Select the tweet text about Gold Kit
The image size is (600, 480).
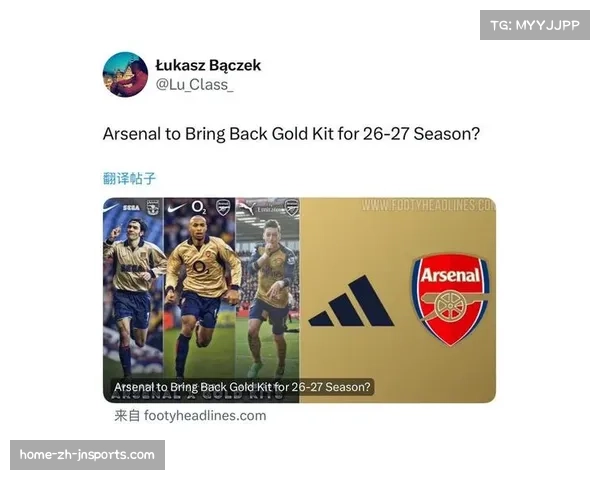[x=291, y=134]
